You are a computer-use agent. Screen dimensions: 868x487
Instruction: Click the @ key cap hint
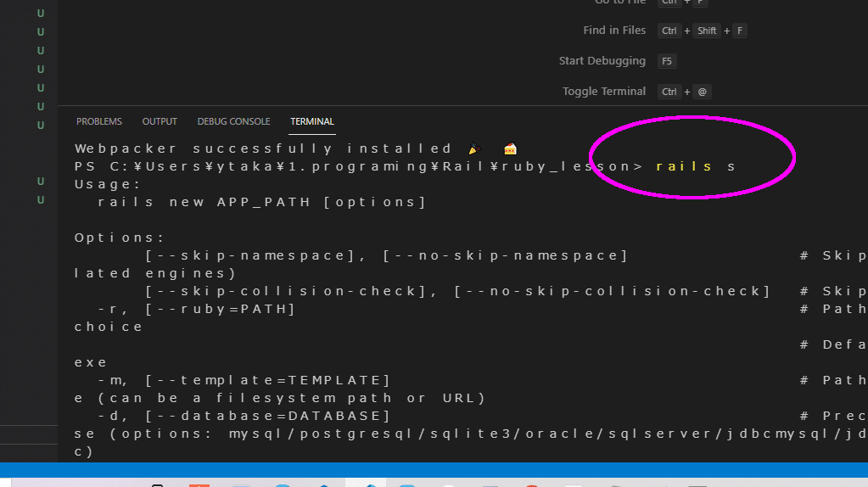point(702,92)
